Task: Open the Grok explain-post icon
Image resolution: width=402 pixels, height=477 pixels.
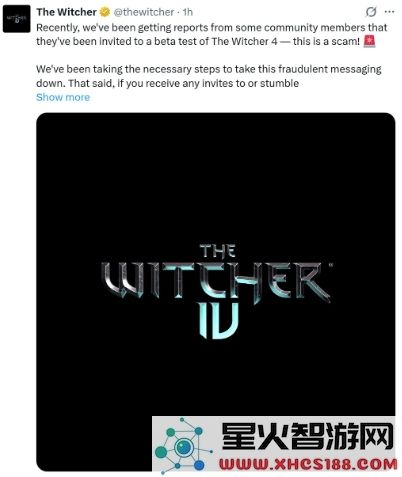Action: [x=371, y=12]
